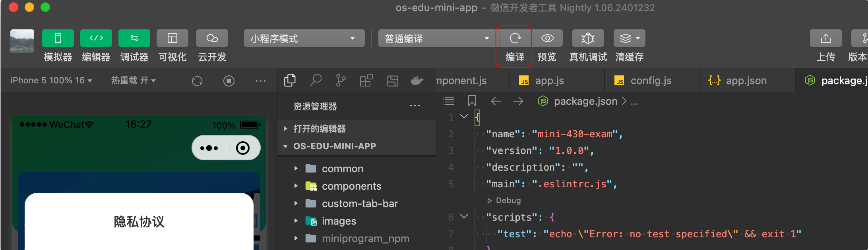
Task: Click the ".eslintrc.js" main value
Action: tap(572, 184)
